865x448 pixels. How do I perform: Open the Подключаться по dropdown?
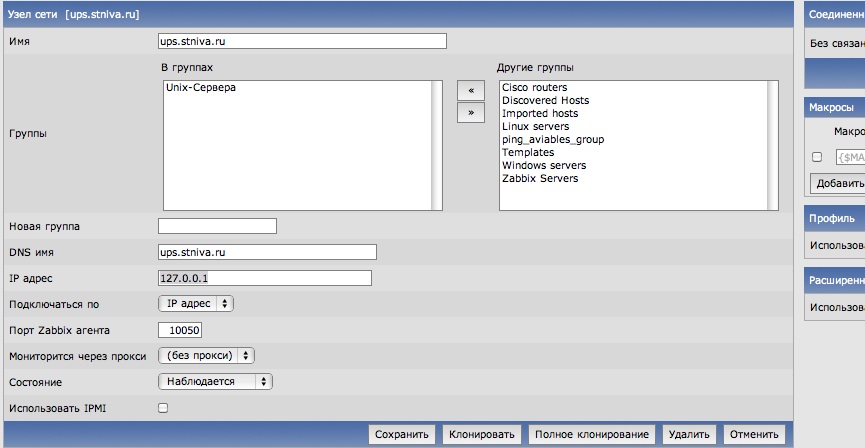pos(196,303)
